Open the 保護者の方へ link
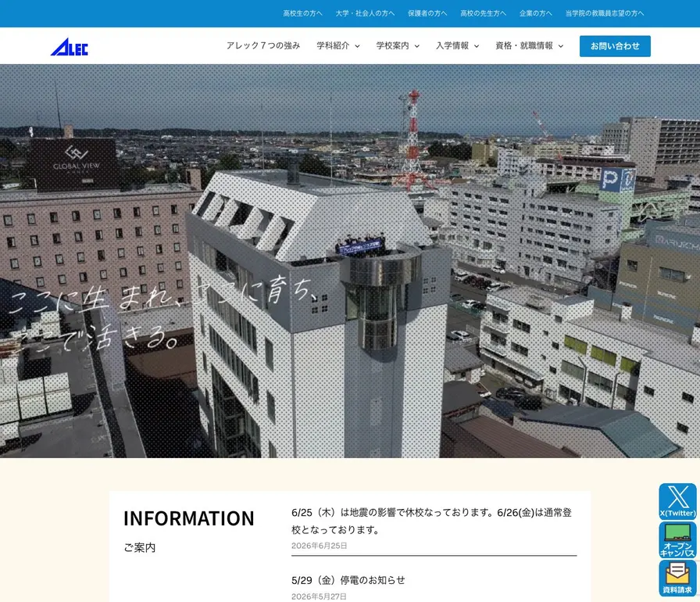 tap(427, 13)
